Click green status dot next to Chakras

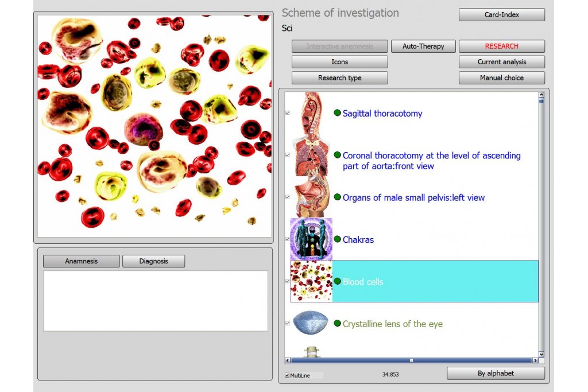(x=338, y=239)
